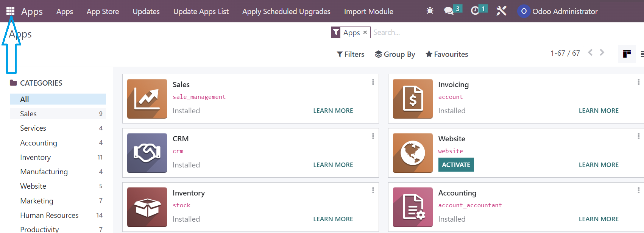This screenshot has height=233, width=644.
Task: Expand the Group By dropdown
Action: 395,54
